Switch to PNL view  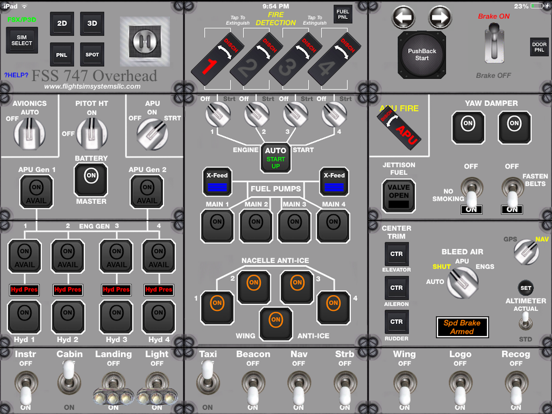point(62,55)
